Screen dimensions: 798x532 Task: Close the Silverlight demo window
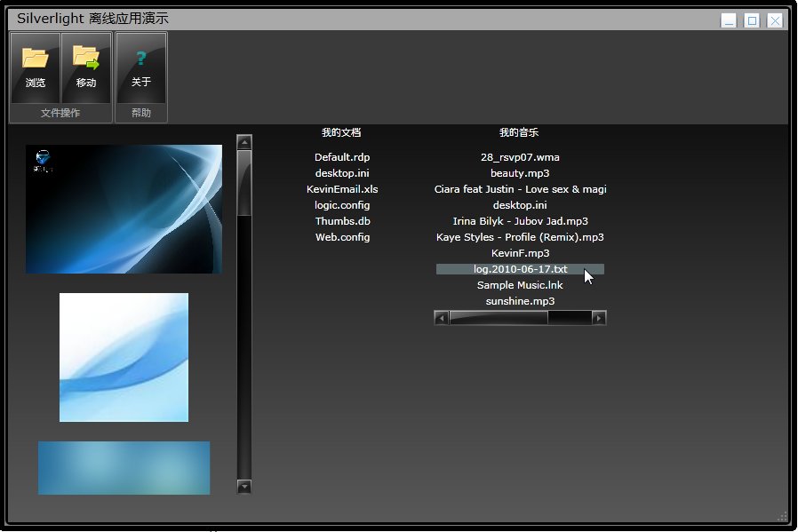point(775,20)
